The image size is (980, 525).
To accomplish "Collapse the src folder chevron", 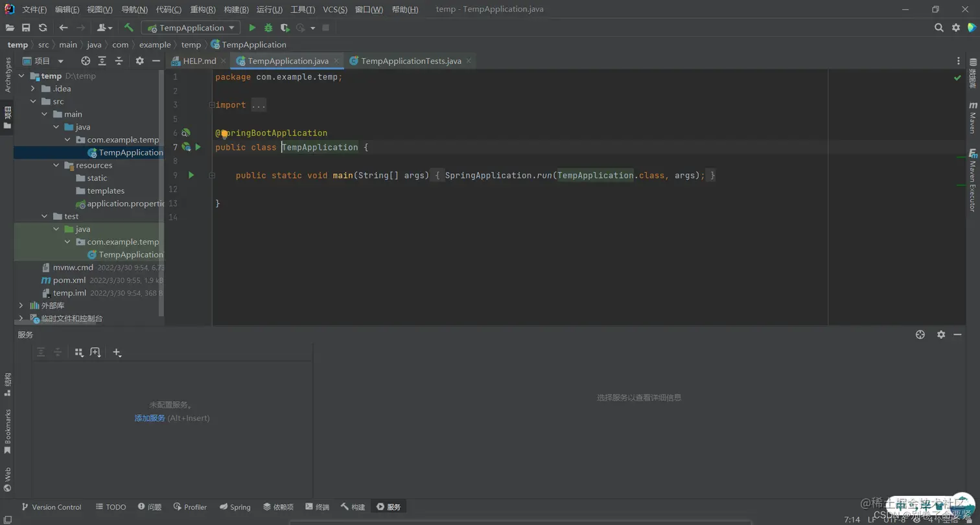I will click(x=32, y=102).
